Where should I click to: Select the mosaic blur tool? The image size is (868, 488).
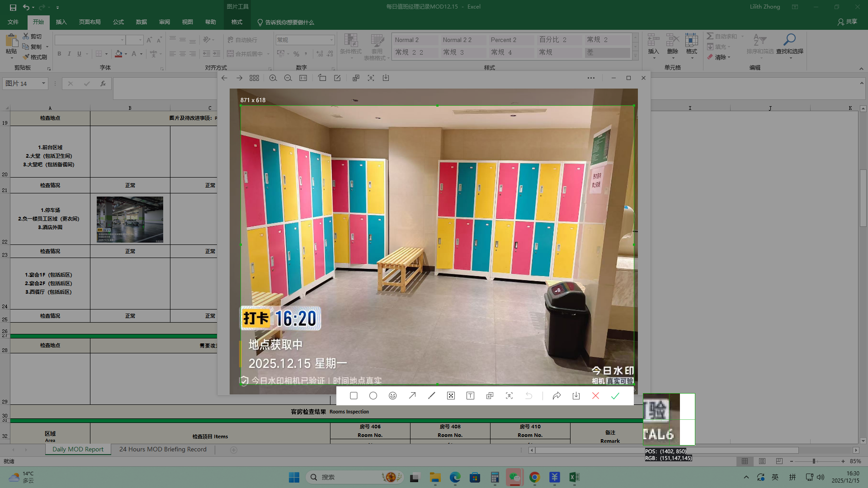click(451, 396)
